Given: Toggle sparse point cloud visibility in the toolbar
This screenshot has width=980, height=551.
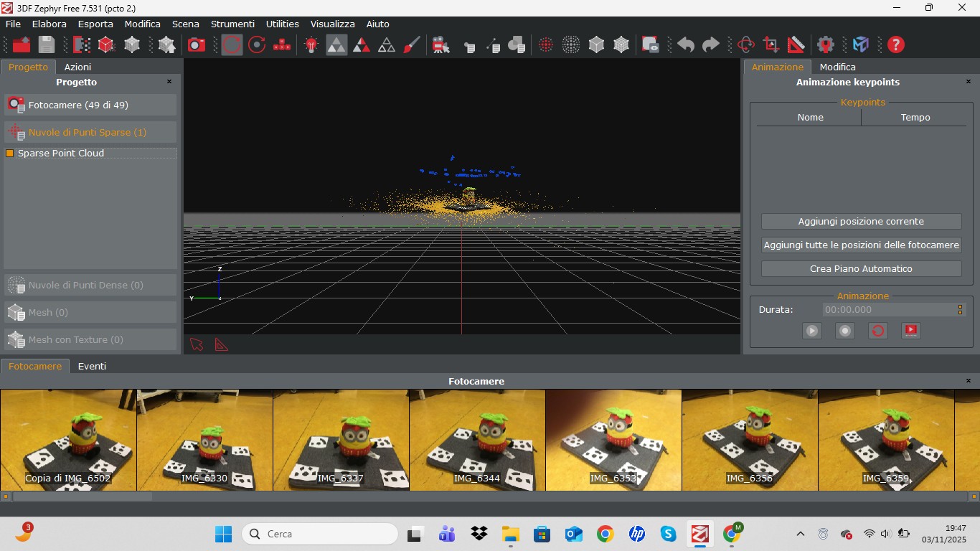Looking at the screenshot, I should click(x=545, y=44).
